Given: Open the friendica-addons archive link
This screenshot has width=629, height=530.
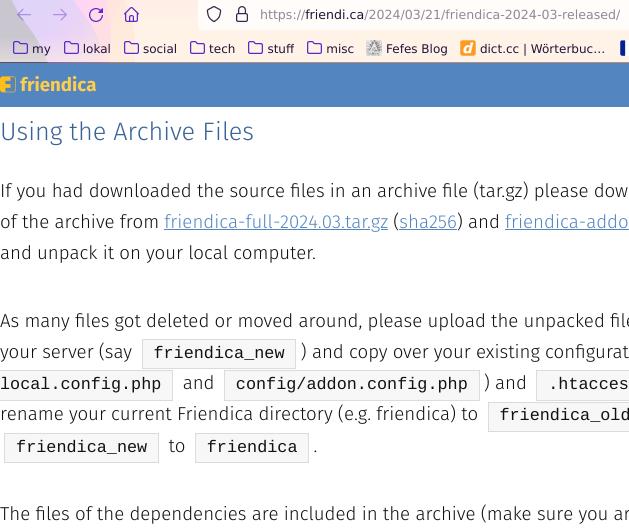Looking at the screenshot, I should point(566,222).
